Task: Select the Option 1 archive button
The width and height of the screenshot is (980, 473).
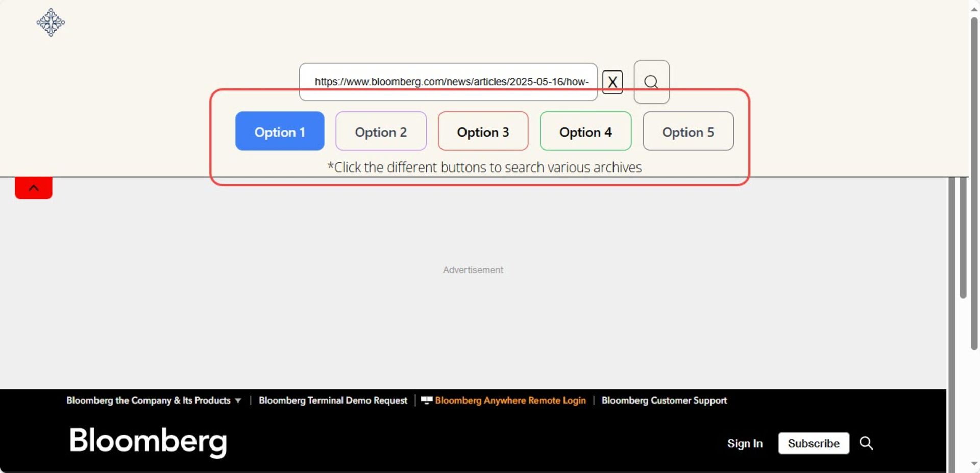Action: pos(280,131)
